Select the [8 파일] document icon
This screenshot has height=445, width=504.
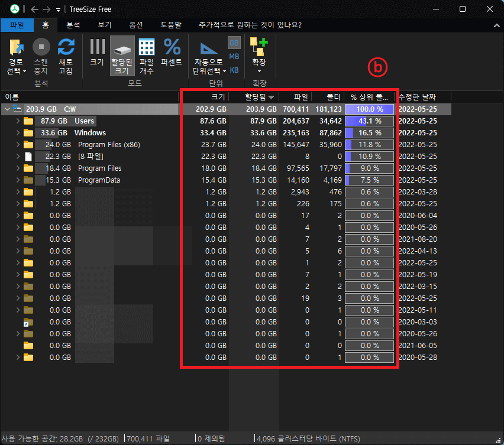[x=28, y=157]
